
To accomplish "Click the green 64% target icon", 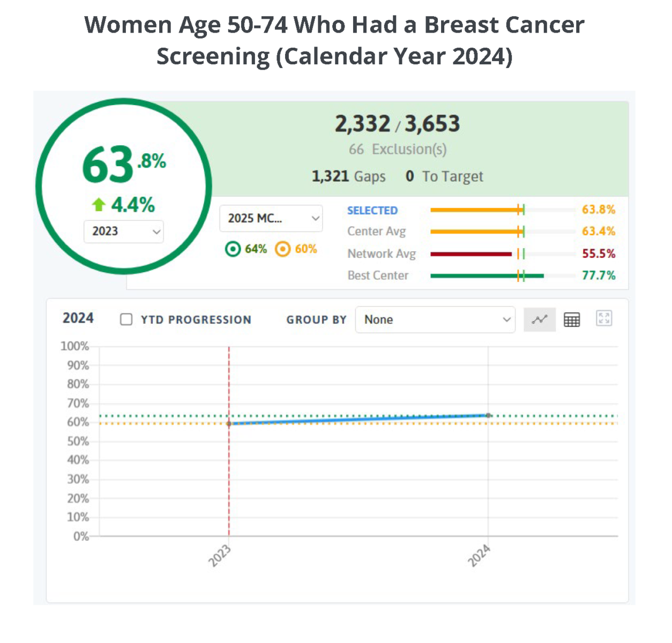I will [233, 249].
